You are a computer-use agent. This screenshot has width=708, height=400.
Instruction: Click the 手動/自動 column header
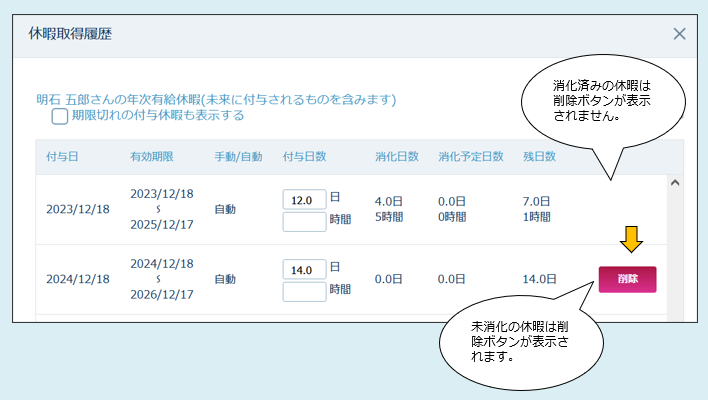tap(238, 157)
